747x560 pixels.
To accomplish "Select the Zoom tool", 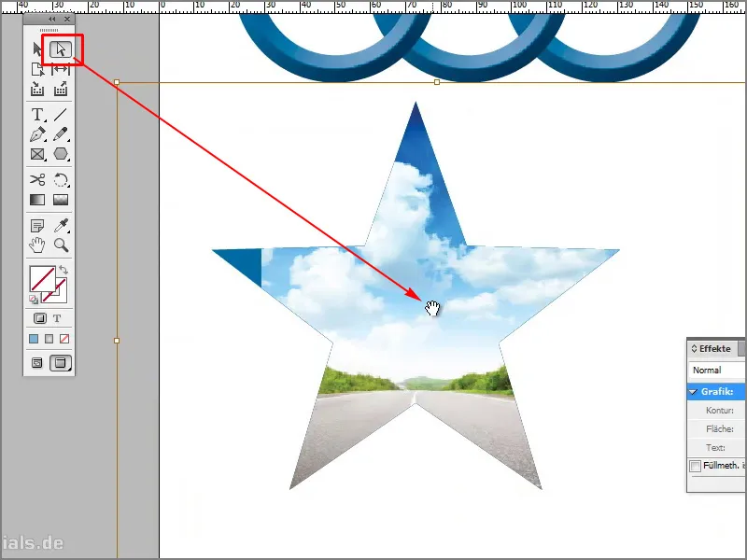I will click(x=60, y=245).
